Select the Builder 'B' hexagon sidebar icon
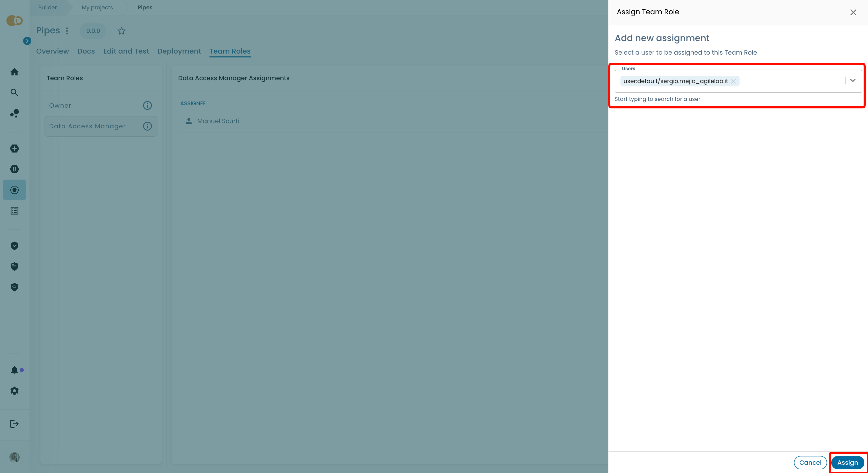Viewport: 868px width, 473px height. pyautogui.click(x=15, y=169)
